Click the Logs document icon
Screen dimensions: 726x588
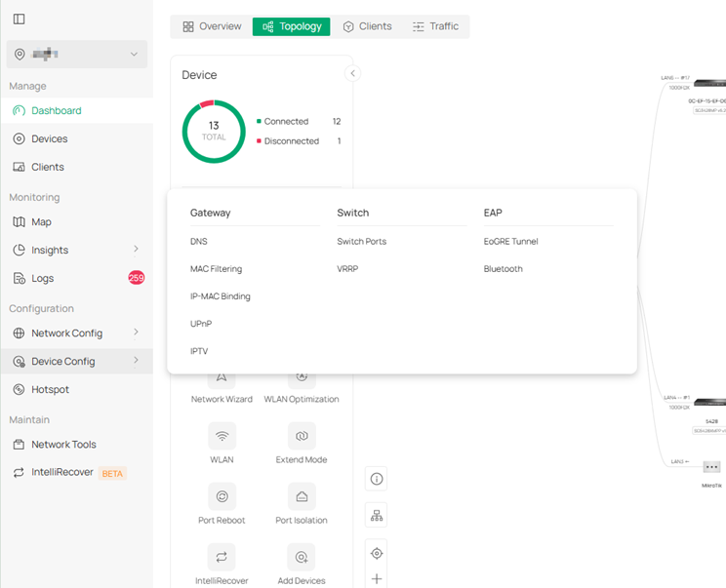[x=19, y=278]
